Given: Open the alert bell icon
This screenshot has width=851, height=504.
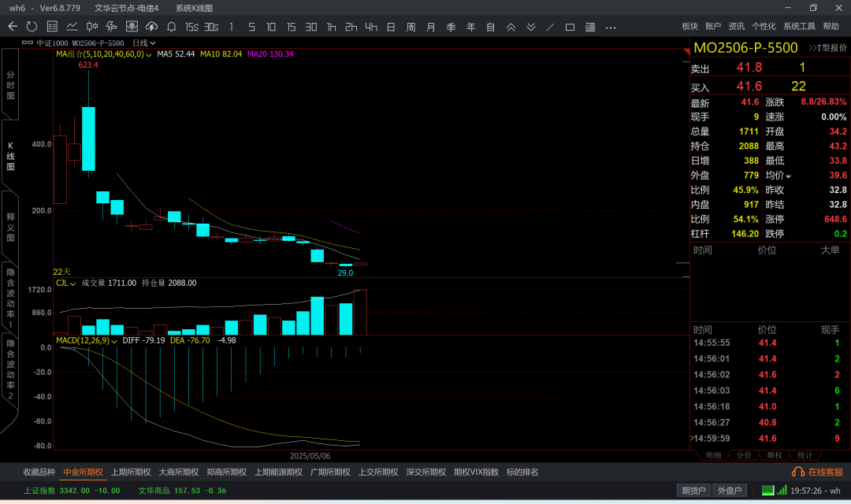Looking at the screenshot, I should 172,27.
